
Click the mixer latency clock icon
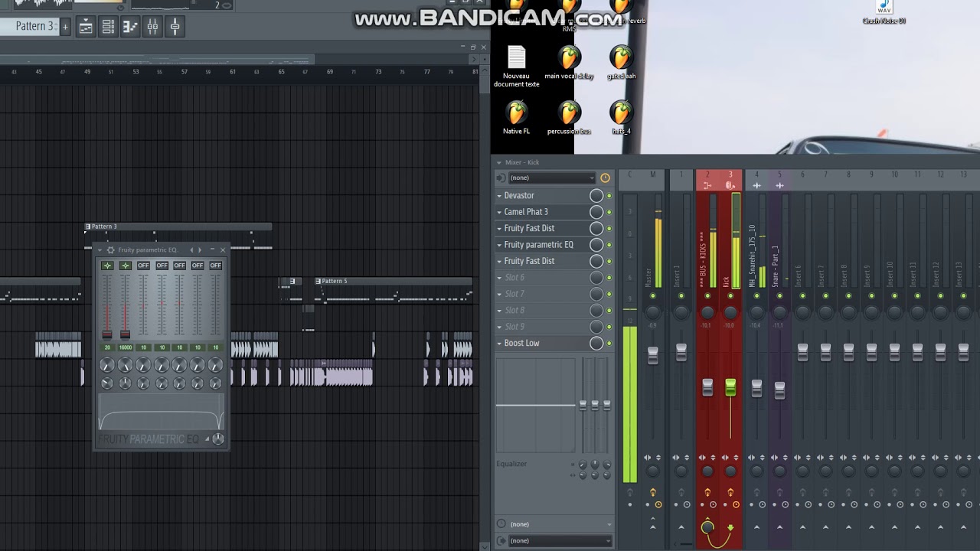(605, 178)
